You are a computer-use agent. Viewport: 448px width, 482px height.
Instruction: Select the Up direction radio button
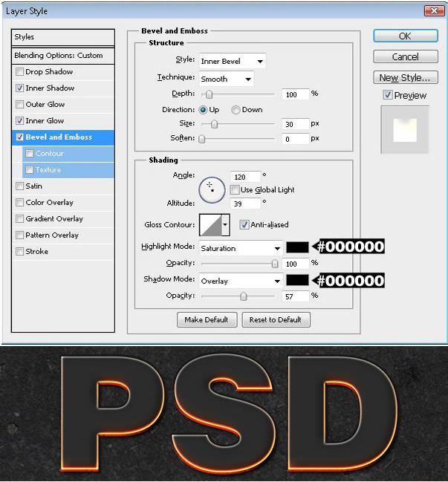tap(203, 110)
